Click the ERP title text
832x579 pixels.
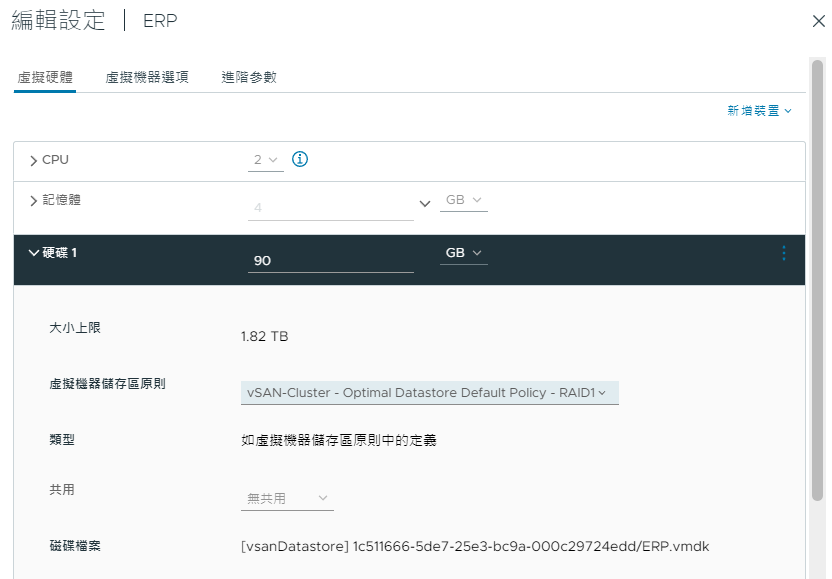pos(160,21)
